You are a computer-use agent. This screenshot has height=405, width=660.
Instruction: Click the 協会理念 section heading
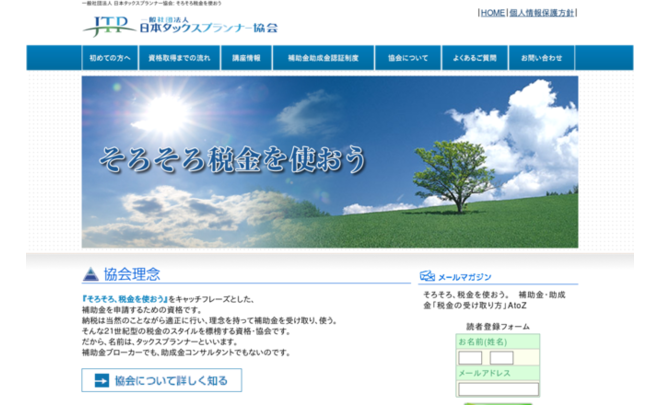pyautogui.click(x=132, y=274)
